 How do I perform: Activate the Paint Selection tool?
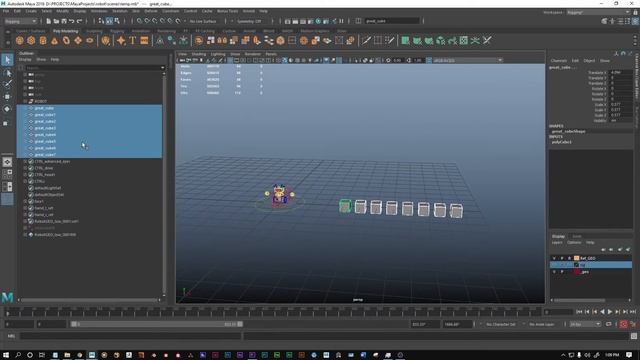(7, 84)
